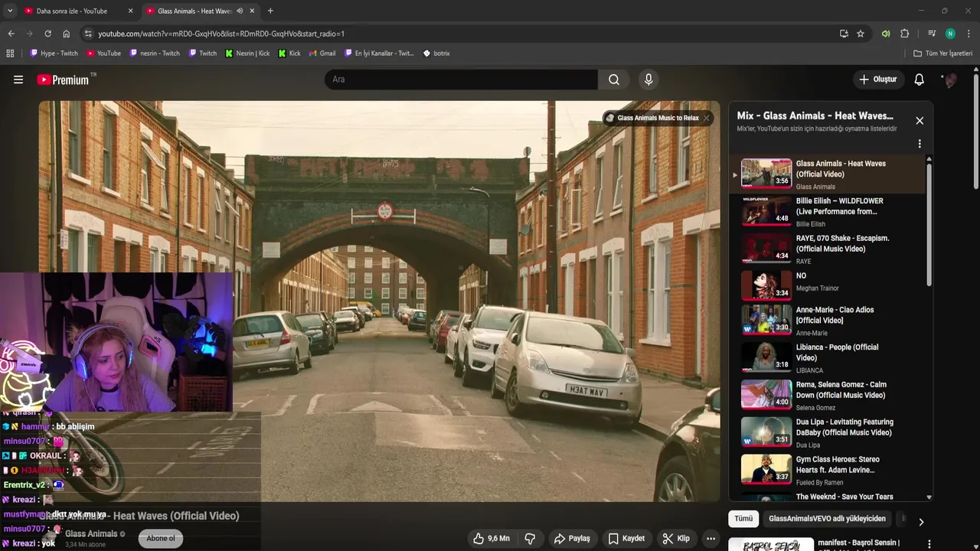Open apps grid icon in bookmarks bar
Image resolution: width=980 pixels, height=551 pixels.
click(x=10, y=54)
